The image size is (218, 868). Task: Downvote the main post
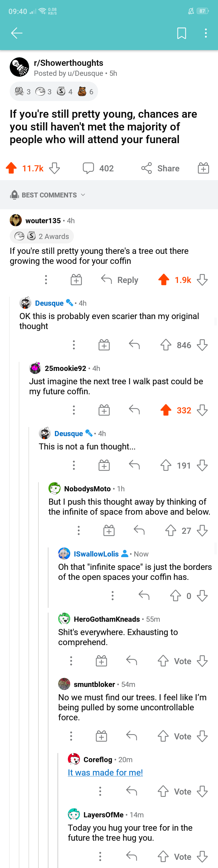[x=54, y=168]
